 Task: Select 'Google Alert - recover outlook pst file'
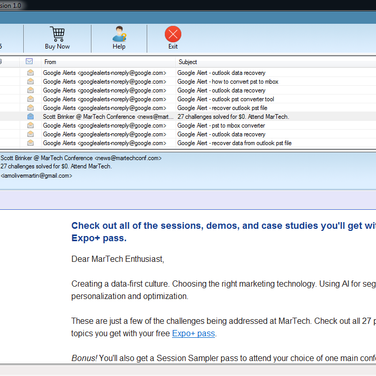coord(222,108)
